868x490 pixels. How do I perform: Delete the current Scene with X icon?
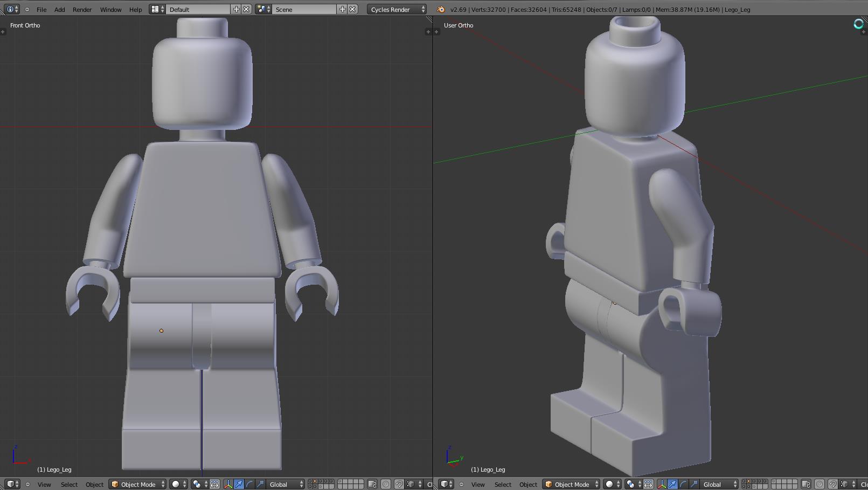pyautogui.click(x=352, y=9)
